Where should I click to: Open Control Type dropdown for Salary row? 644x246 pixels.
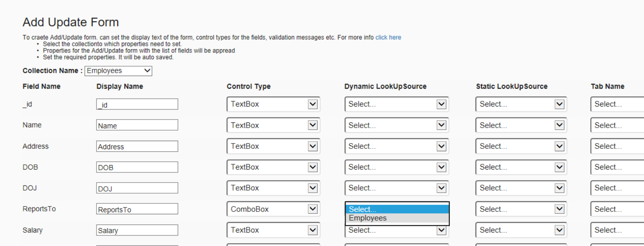[x=273, y=230]
